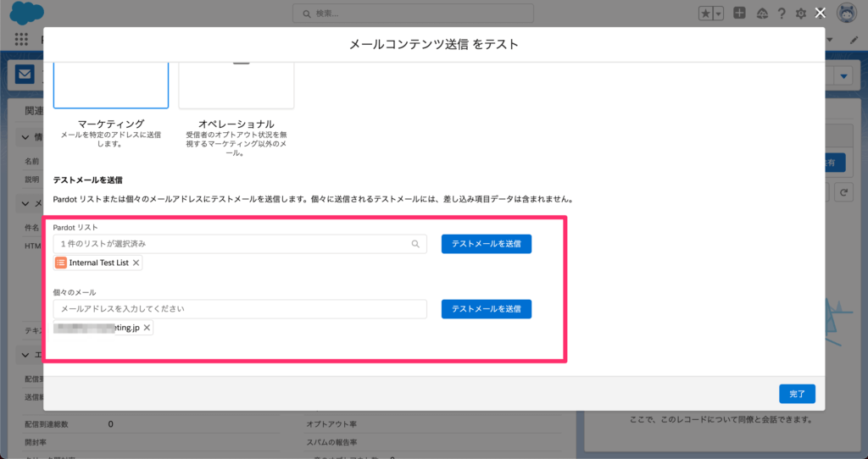The height and width of the screenshot is (459, 868).
Task: Click the Internal Test List pill
Action: tap(98, 263)
